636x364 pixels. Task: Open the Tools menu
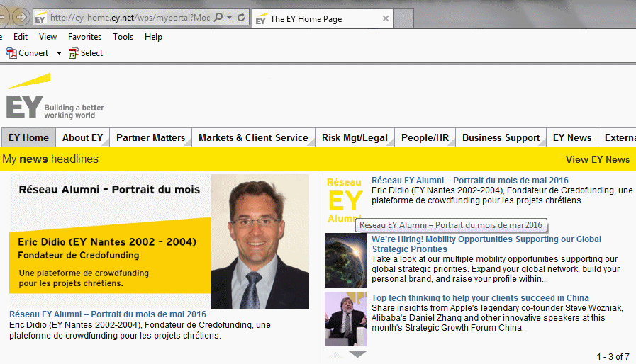pyautogui.click(x=123, y=37)
